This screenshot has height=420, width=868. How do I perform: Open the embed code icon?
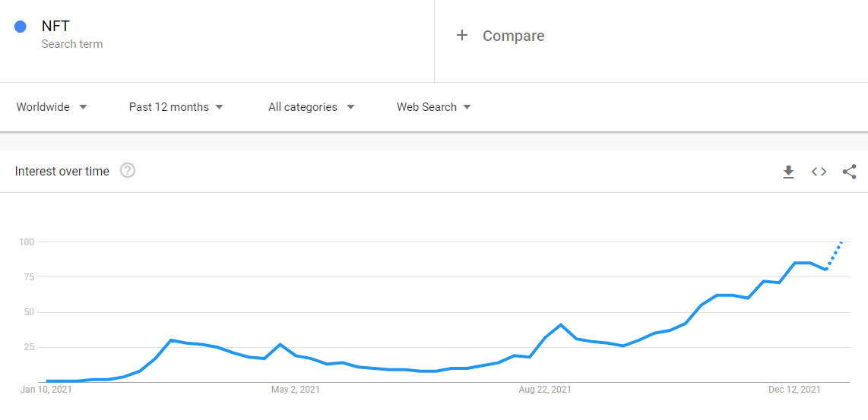[x=819, y=172]
